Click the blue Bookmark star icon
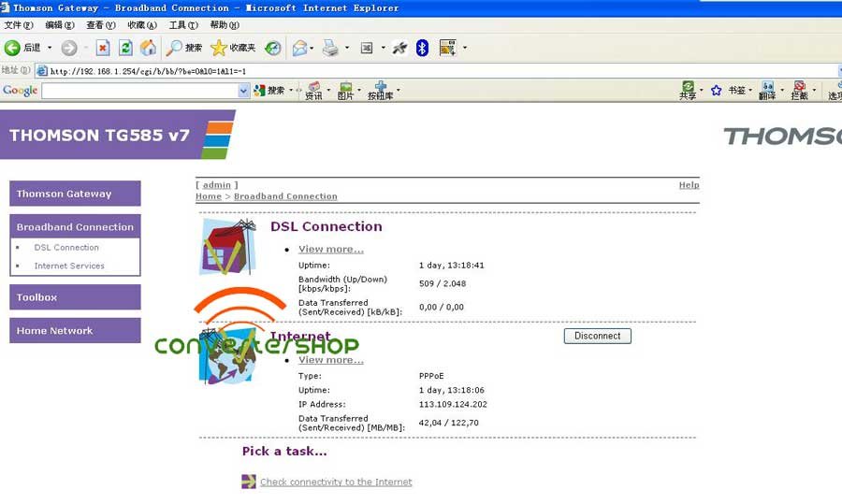This screenshot has width=842, height=504. [x=716, y=91]
